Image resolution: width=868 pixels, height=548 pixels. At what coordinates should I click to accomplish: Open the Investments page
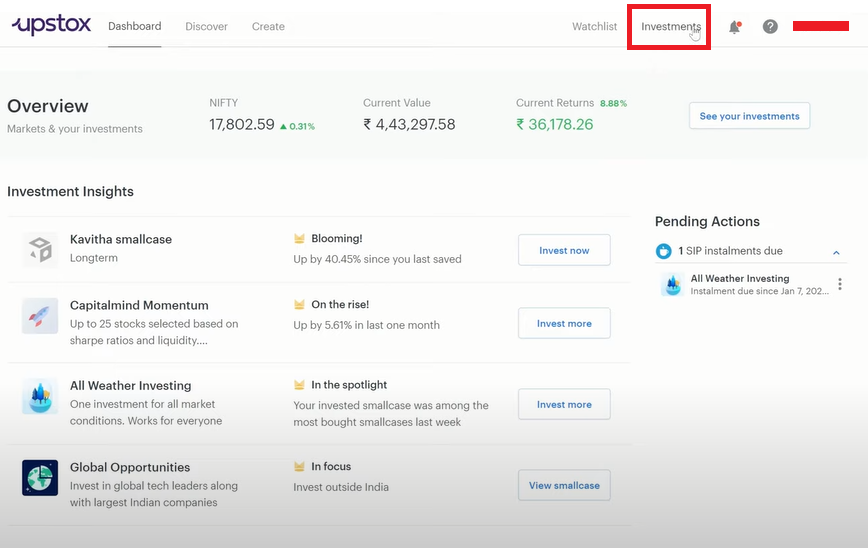(670, 27)
